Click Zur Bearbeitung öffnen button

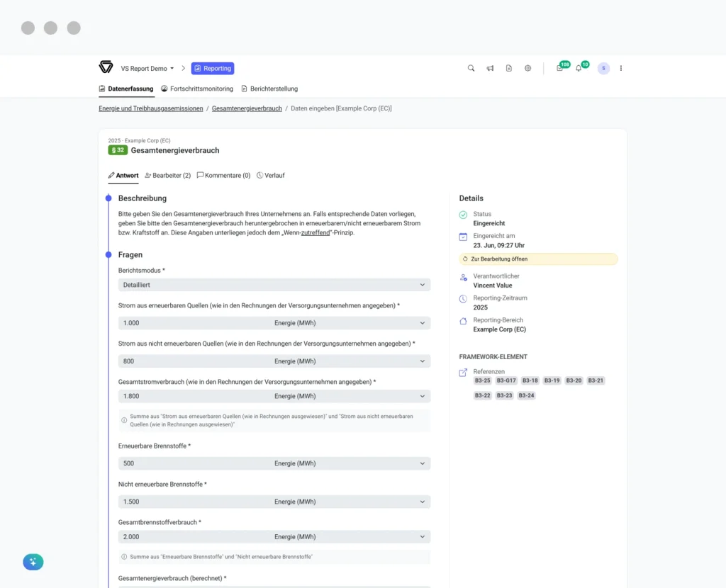pos(538,259)
